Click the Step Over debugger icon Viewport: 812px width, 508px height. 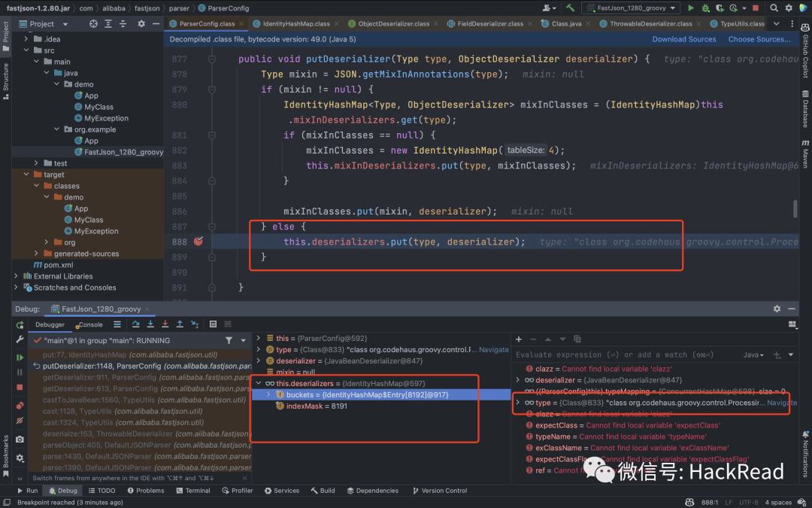point(136,324)
